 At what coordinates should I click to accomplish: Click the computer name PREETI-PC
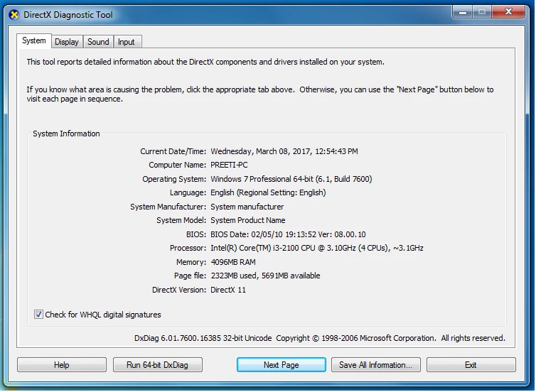coord(229,165)
